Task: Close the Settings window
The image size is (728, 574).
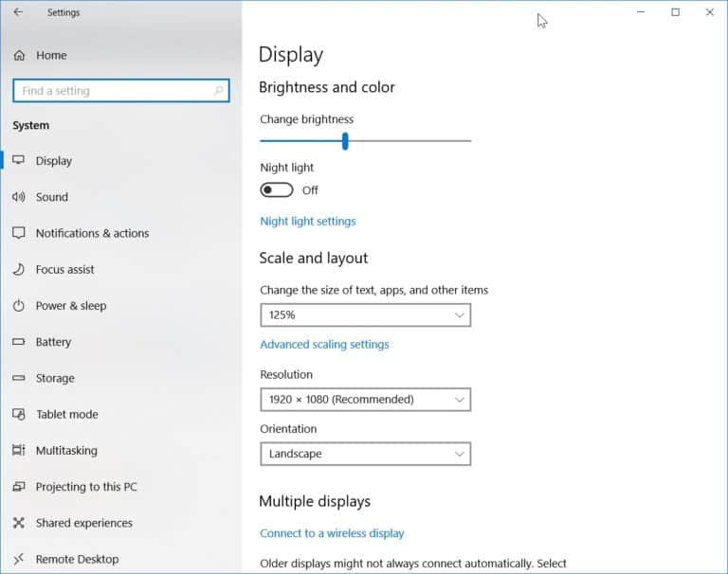Action: [x=709, y=12]
